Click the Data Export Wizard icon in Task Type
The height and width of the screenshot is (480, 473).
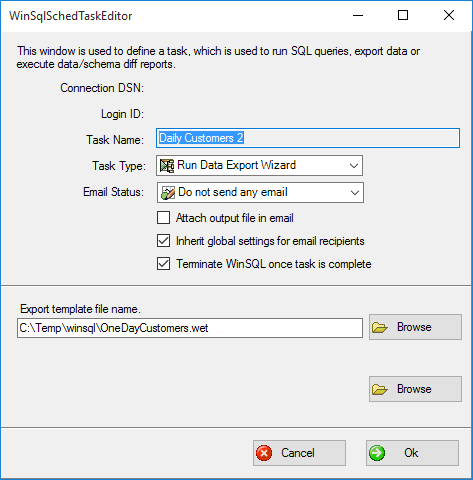point(167,166)
